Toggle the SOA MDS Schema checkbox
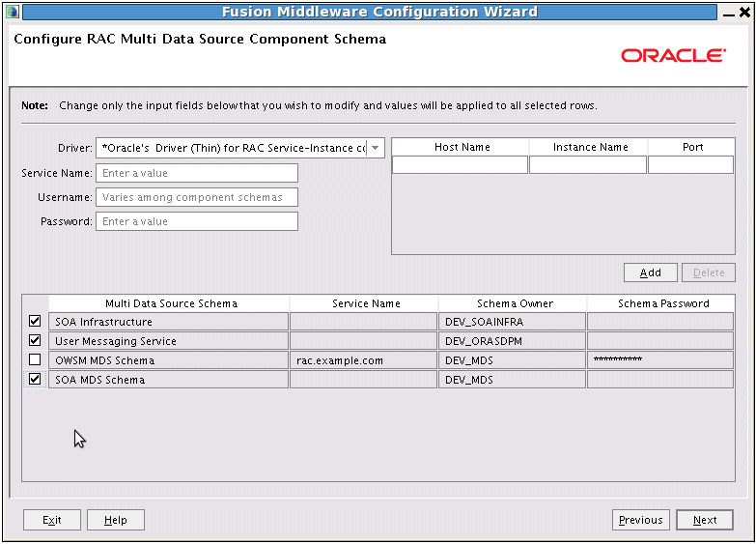The image size is (756, 544). point(35,379)
